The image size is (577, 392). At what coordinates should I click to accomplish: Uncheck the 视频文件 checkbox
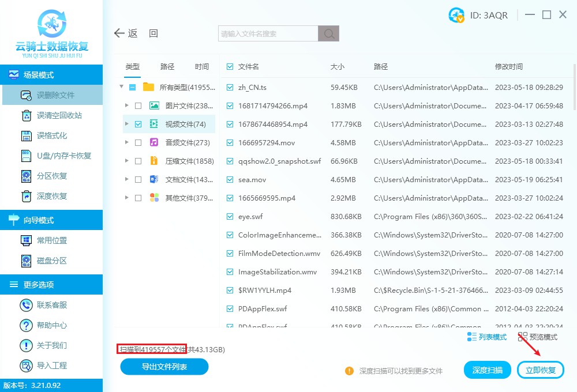(138, 124)
